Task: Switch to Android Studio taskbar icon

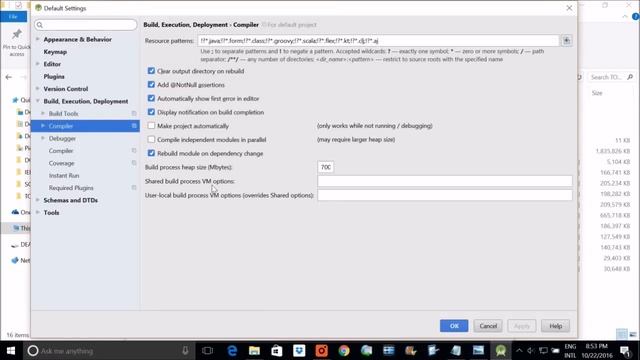Action: point(501,351)
